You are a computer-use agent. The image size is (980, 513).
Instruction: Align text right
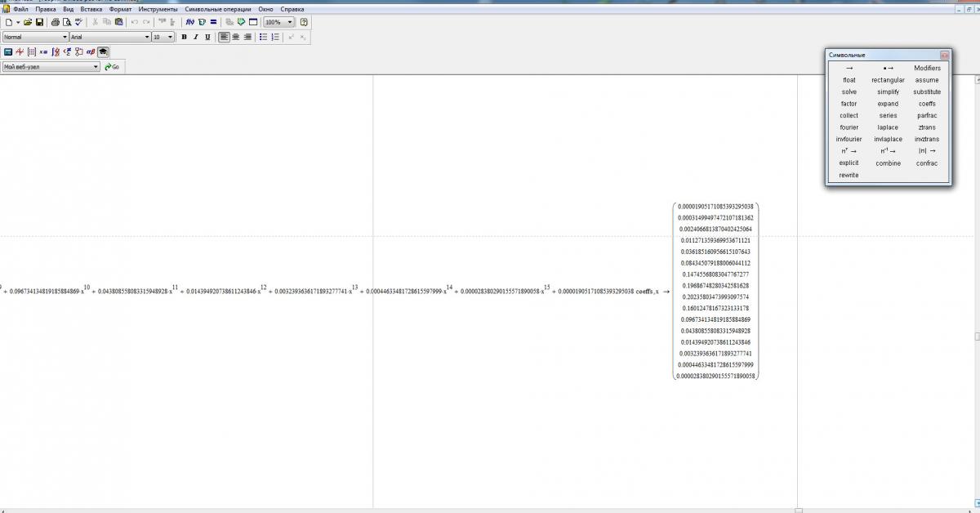coord(247,37)
